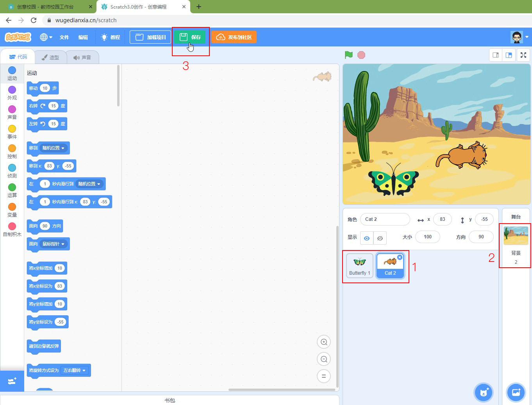This screenshot has height=405, width=532.
Task: Click the sprite name field Cat 2
Action: coord(385,219)
